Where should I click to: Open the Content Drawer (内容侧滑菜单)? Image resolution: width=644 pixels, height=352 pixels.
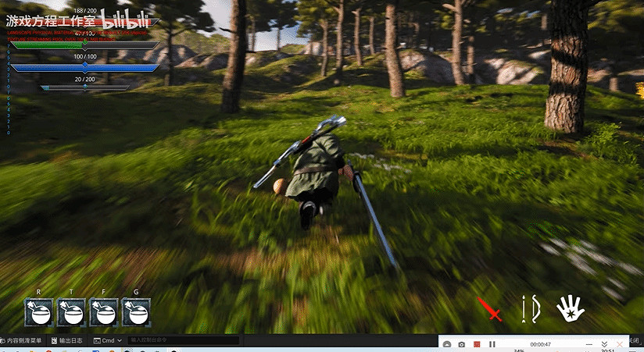23,341
